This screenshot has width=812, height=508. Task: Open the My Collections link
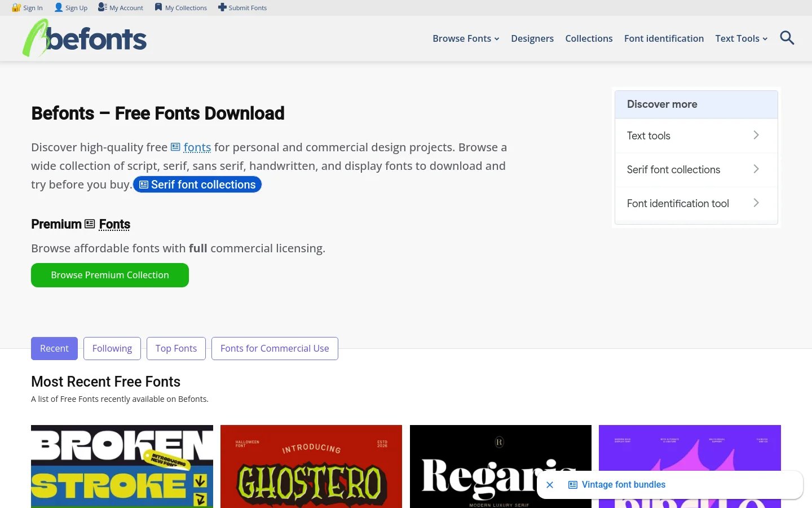point(186,8)
